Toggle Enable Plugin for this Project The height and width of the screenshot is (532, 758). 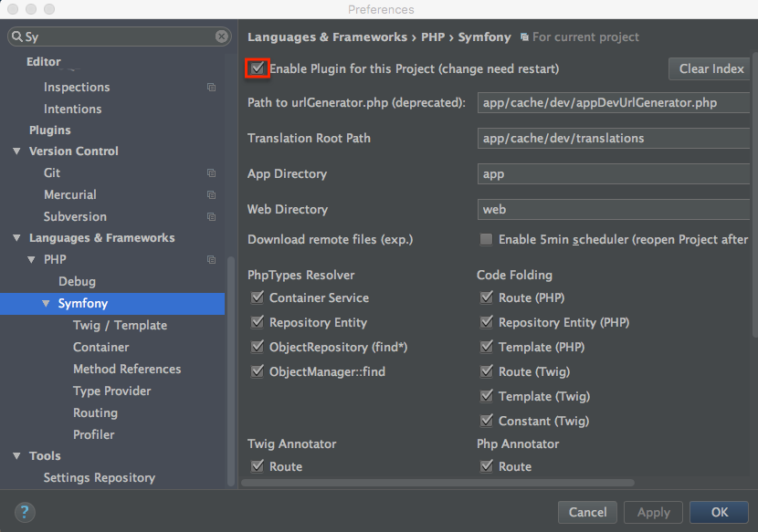pyautogui.click(x=258, y=68)
